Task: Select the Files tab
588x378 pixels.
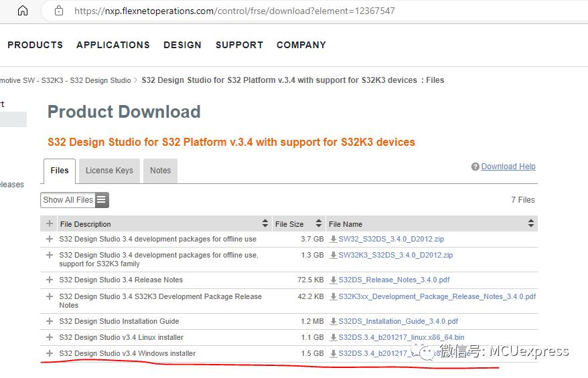Action: point(60,171)
